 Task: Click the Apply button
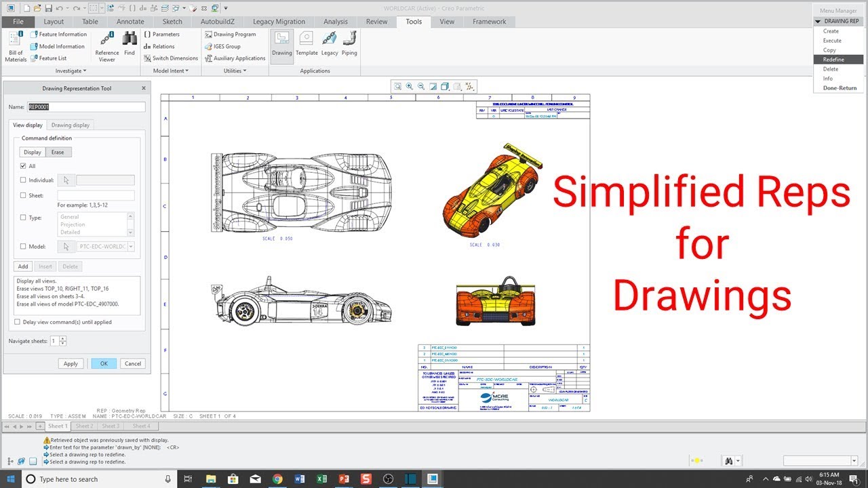point(71,363)
